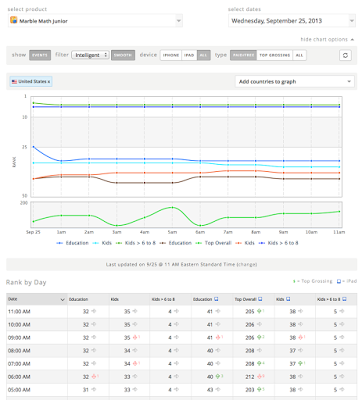The height and width of the screenshot is (400, 362).
Task: Select IPAD device tab
Action: click(x=189, y=55)
